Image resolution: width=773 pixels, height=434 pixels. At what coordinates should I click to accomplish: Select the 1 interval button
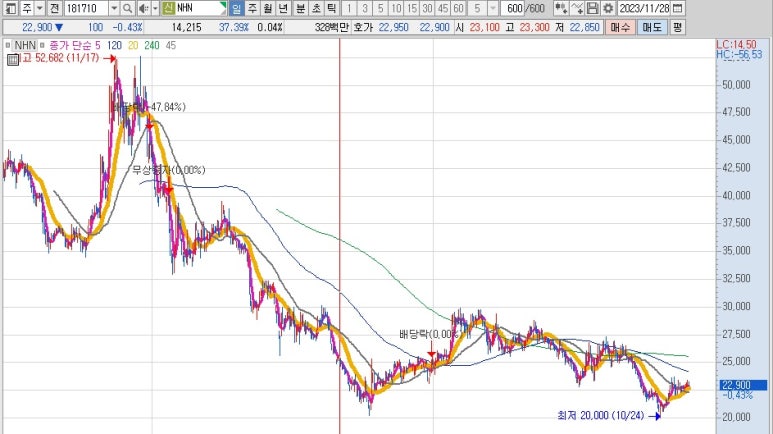click(x=349, y=8)
